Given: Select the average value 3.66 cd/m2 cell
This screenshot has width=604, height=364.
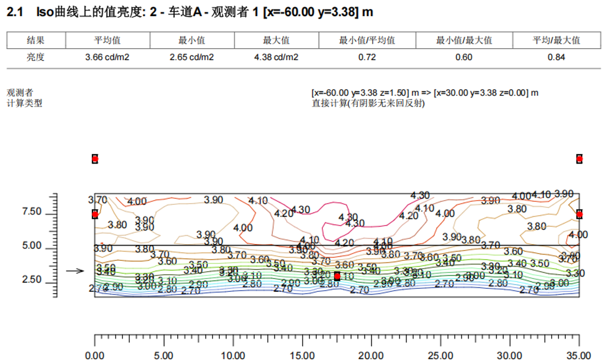Looking at the screenshot, I should 107,57.
